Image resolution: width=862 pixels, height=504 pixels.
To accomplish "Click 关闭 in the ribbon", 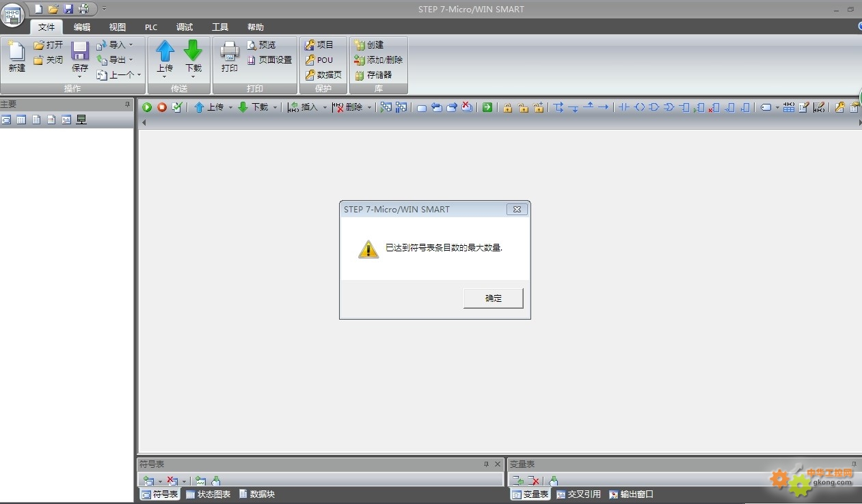I will (48, 60).
